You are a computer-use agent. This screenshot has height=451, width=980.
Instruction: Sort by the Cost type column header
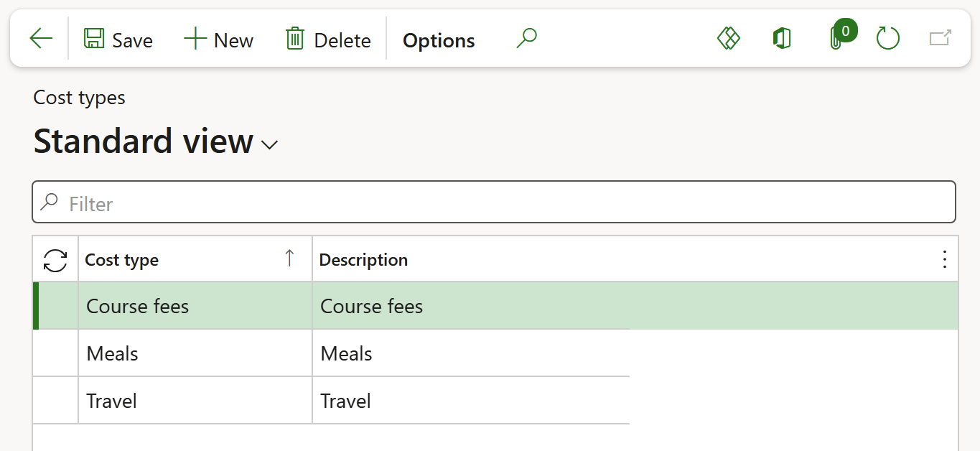click(x=122, y=260)
